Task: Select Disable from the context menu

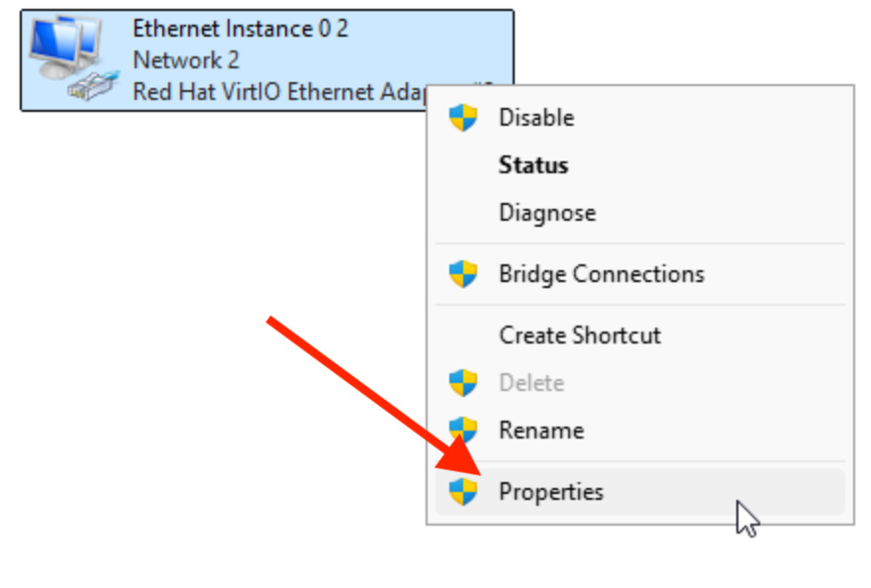Action: coord(536,117)
